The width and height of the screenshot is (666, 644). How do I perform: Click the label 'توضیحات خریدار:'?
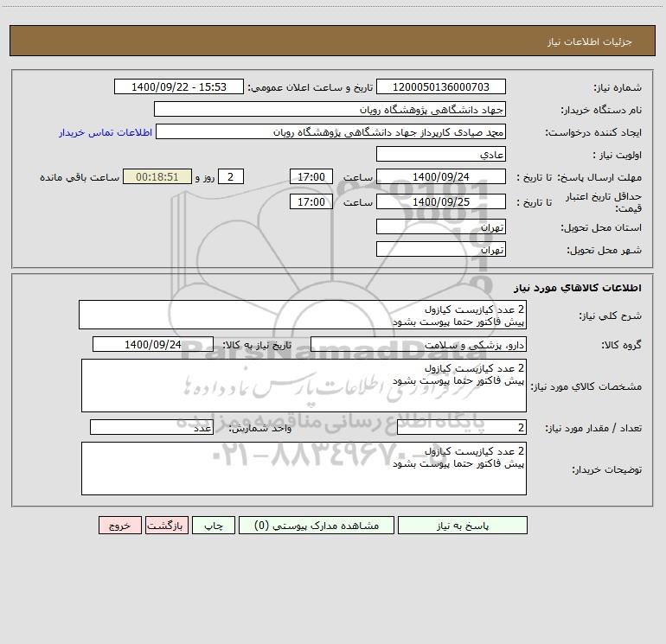point(606,469)
